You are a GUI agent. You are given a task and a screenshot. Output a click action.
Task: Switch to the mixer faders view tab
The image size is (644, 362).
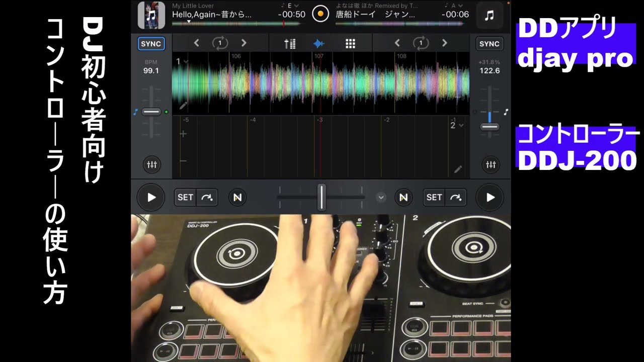tap(290, 43)
